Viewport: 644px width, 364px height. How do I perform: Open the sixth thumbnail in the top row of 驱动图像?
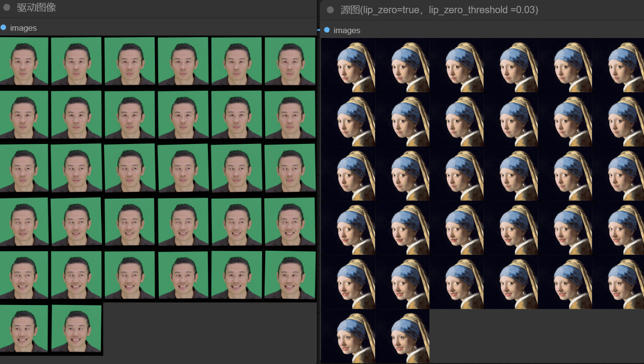(x=290, y=61)
